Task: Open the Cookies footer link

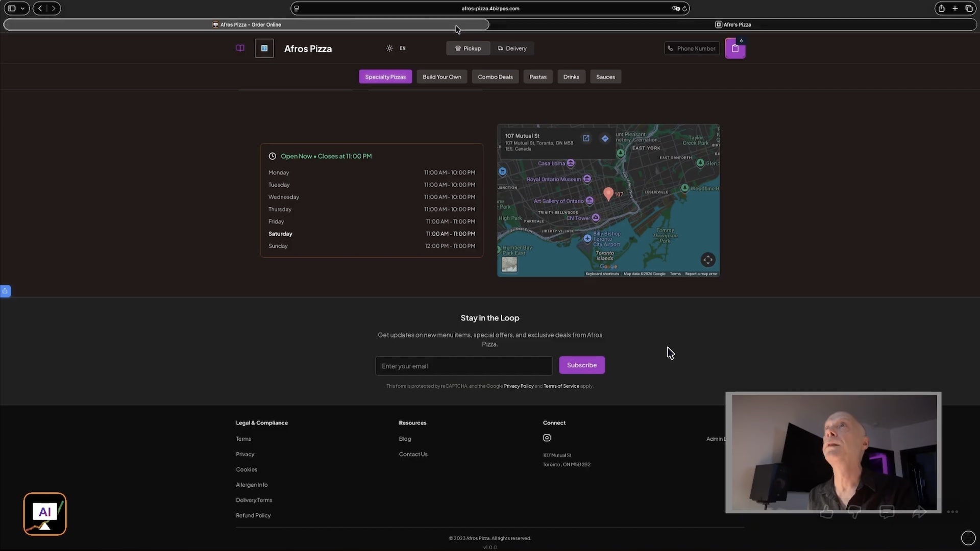Action: point(247,469)
